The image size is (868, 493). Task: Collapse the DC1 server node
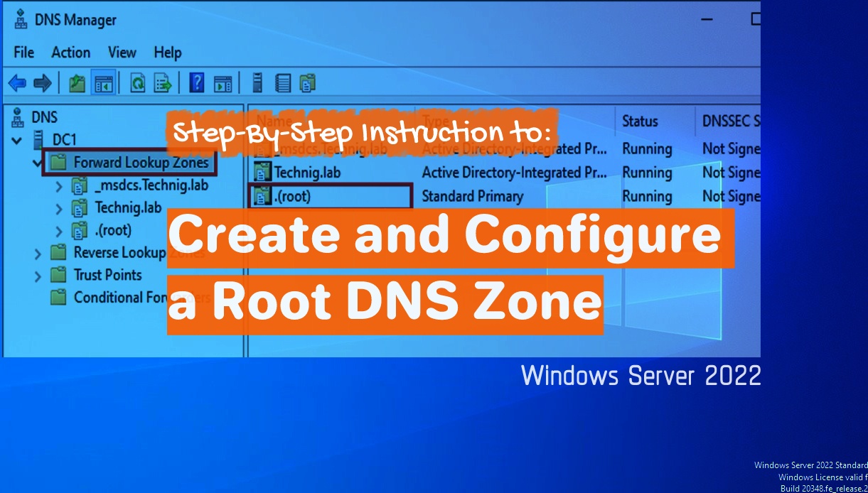click(x=16, y=141)
